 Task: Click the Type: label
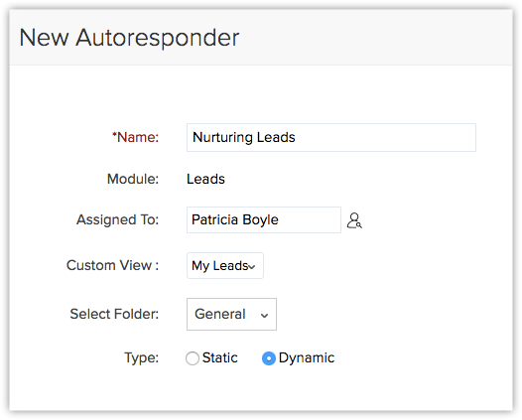tap(142, 358)
